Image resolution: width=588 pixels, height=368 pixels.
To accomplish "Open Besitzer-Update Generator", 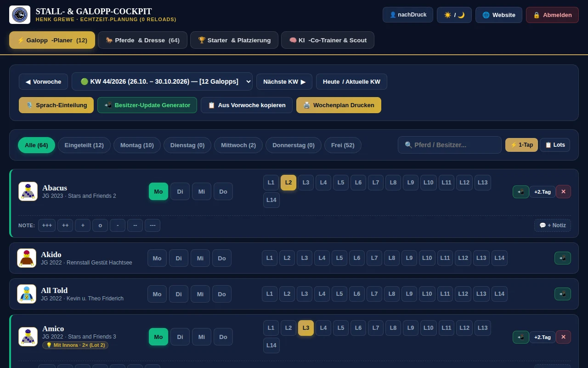I will point(147,105).
